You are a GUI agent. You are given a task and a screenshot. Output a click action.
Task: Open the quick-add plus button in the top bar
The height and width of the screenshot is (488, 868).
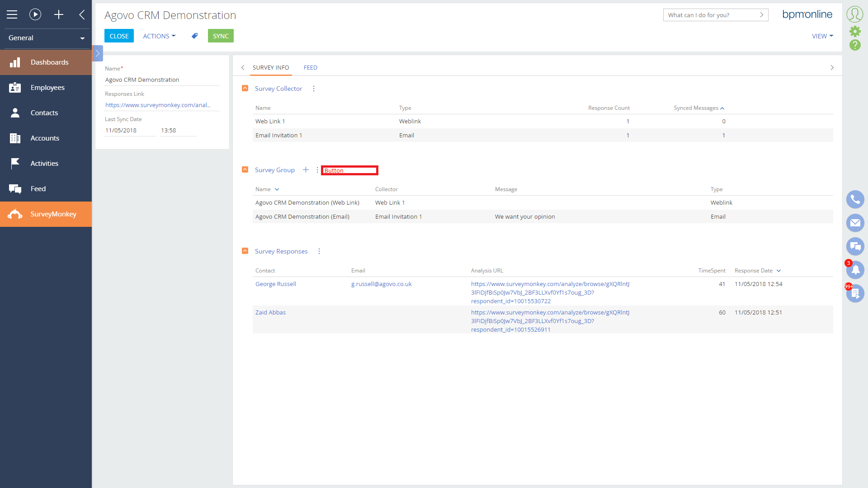coord(59,14)
